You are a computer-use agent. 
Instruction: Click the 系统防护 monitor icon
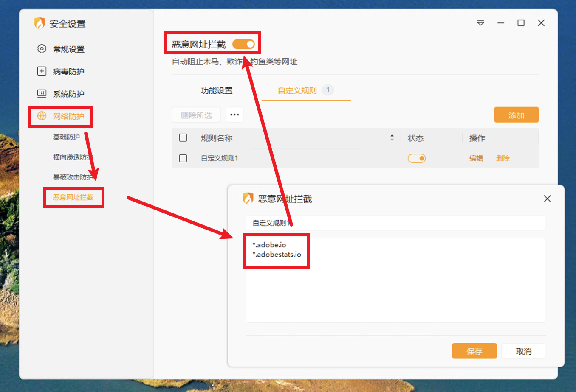(x=42, y=94)
